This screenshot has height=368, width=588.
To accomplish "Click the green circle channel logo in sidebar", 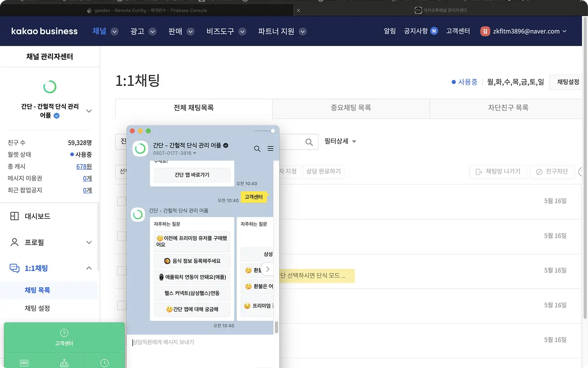I will [x=50, y=87].
